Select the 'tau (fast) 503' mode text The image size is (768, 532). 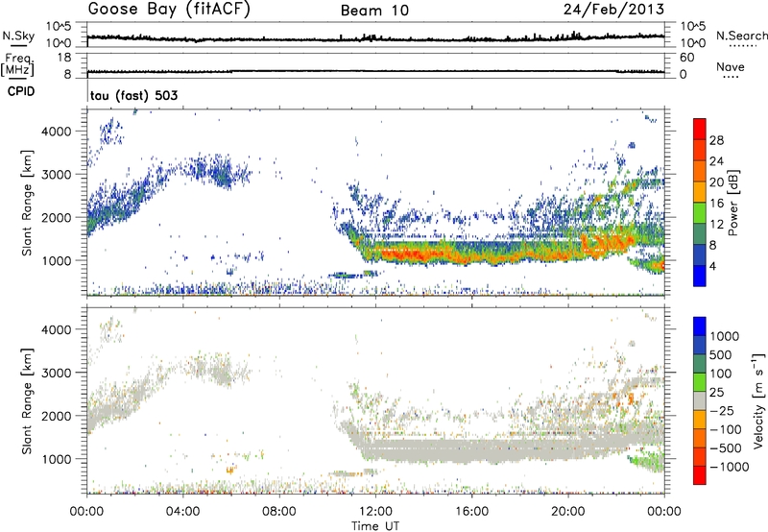pyautogui.click(x=133, y=95)
